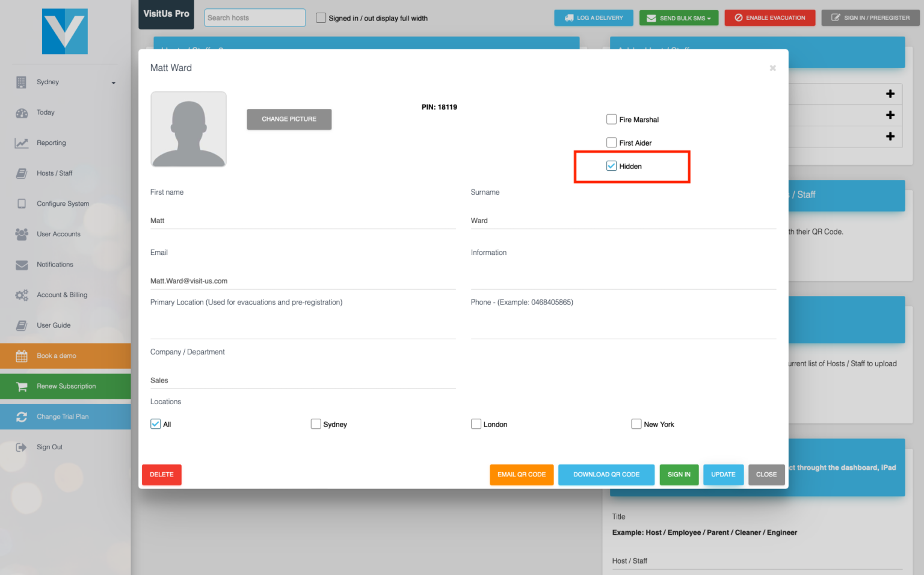Open the Reporting section via its chart icon
The image size is (924, 575).
click(x=22, y=143)
